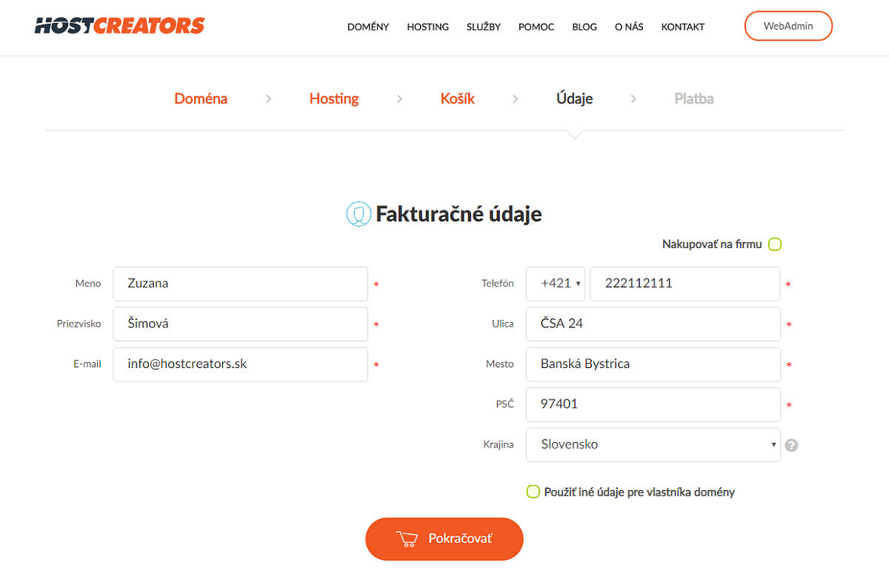Select the Platba step
This screenshot has height=588, width=889.
(x=694, y=98)
